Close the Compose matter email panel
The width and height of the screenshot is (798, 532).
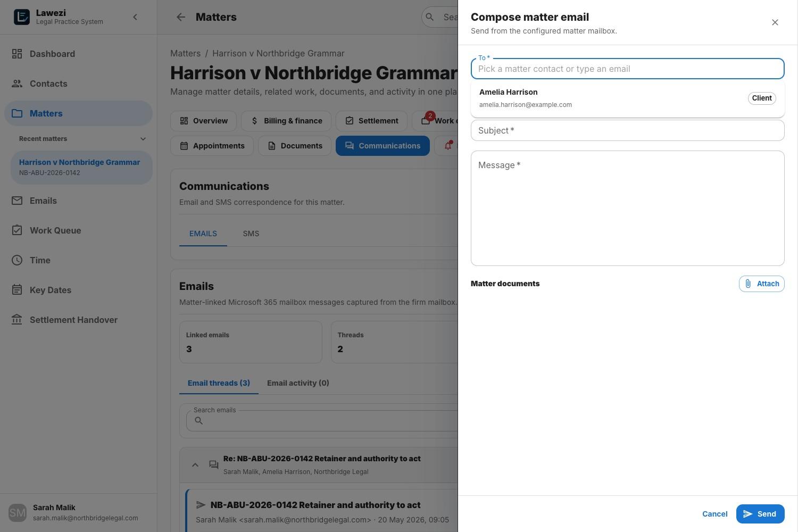coord(775,22)
